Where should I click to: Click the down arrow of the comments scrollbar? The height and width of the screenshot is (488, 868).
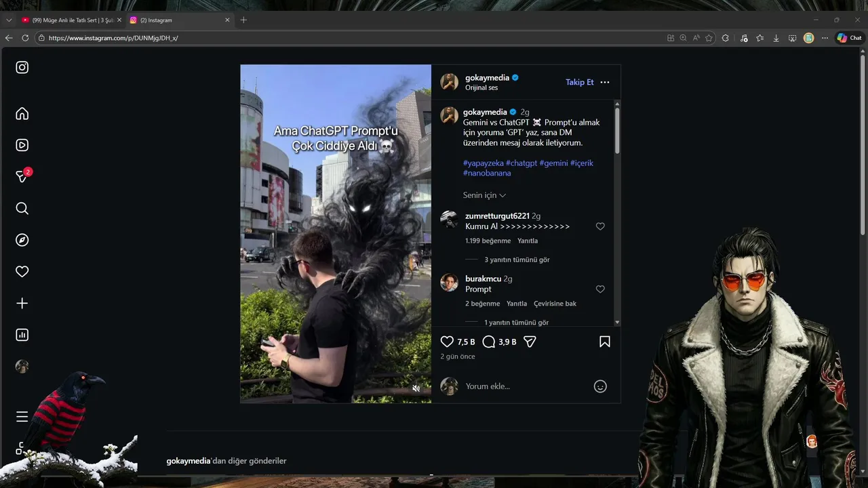(617, 323)
